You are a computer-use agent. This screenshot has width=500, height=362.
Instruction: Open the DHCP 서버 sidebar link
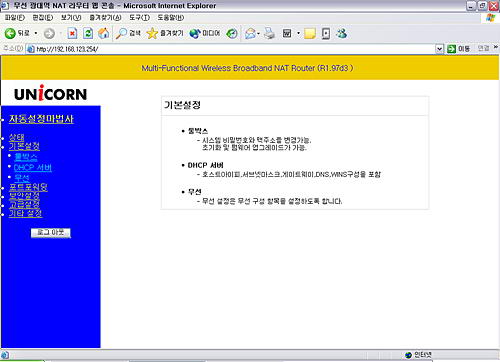point(33,167)
